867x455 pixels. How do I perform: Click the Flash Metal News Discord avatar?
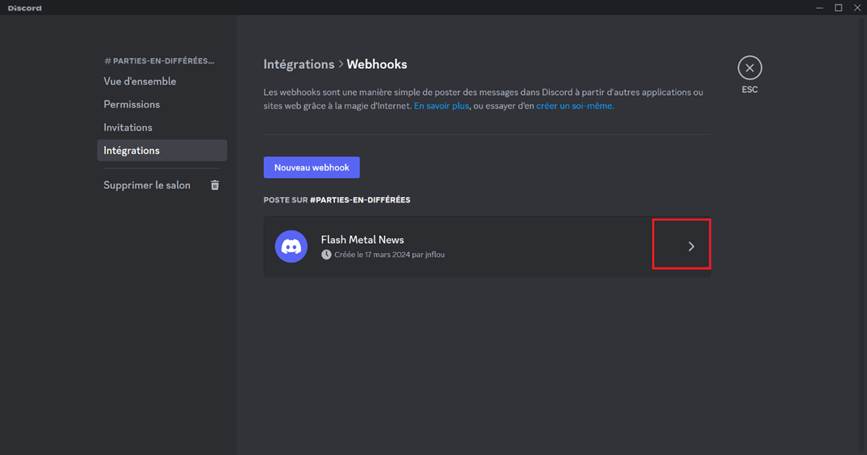291,246
